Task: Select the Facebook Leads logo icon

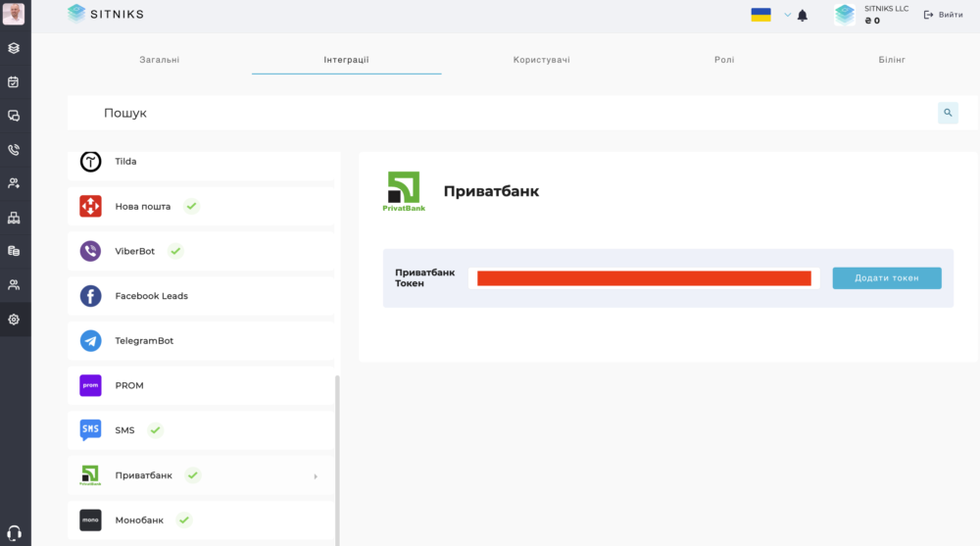Action: click(x=90, y=296)
